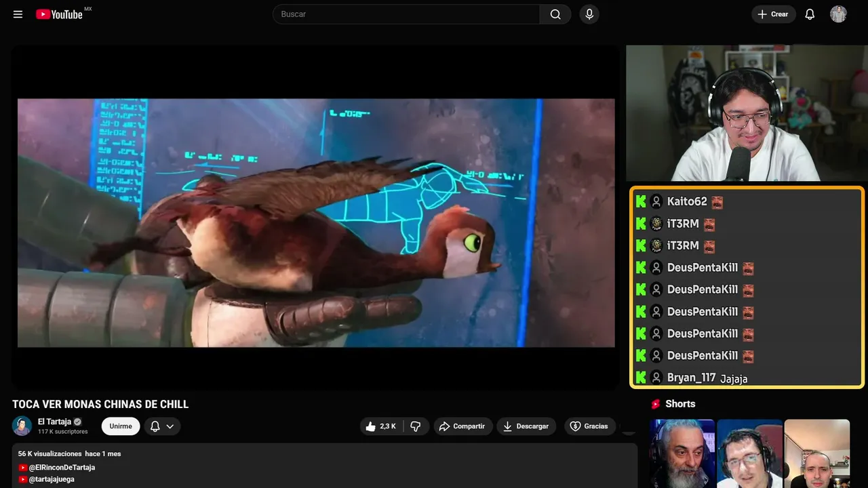The image size is (868, 488).
Task: Click the verified badge beside El Tartaja
Action: 78,422
